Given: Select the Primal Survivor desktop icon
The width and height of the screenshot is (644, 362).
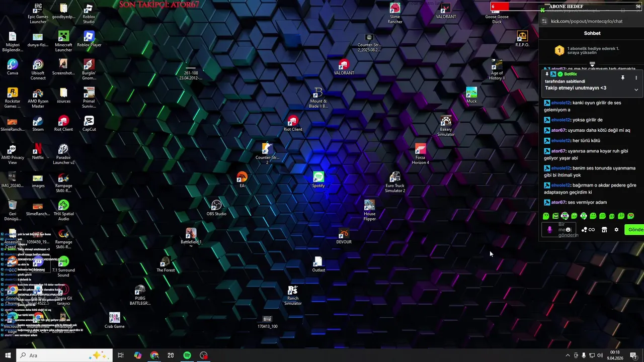Looking at the screenshot, I should [x=89, y=98].
